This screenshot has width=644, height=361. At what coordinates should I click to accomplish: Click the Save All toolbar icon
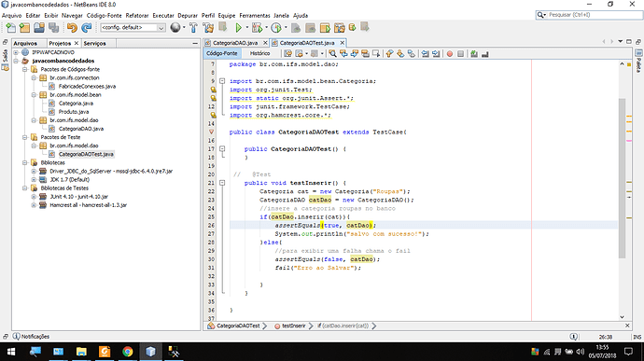tap(54, 28)
